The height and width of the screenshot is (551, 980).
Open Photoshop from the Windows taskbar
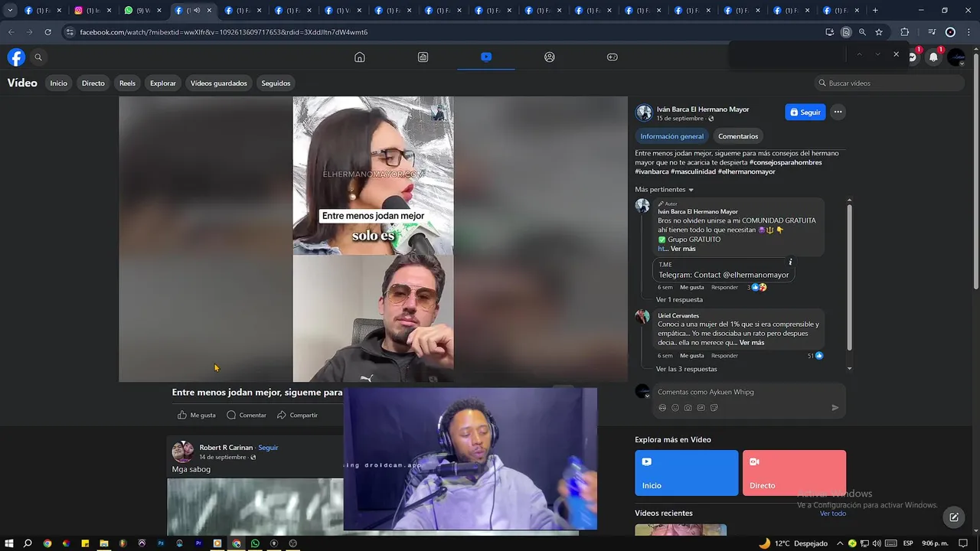pos(161,543)
